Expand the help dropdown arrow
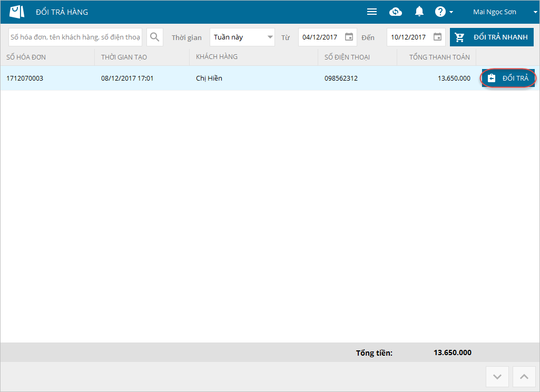The width and height of the screenshot is (540, 392). coord(451,12)
